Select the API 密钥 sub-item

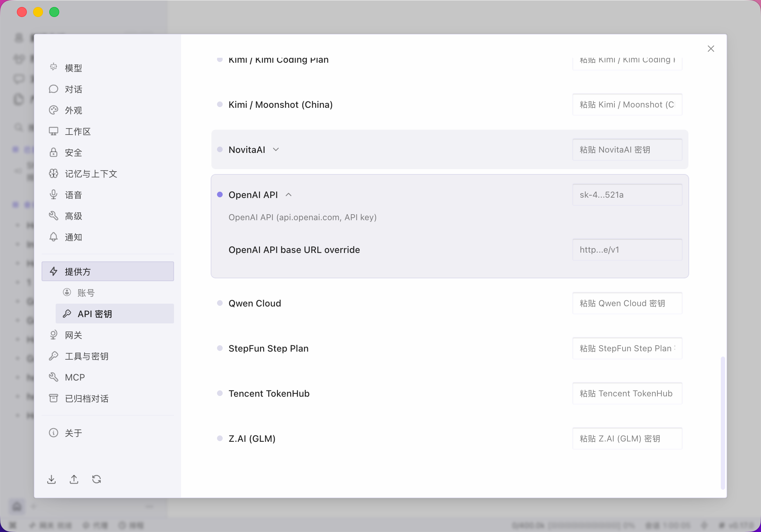(115, 314)
